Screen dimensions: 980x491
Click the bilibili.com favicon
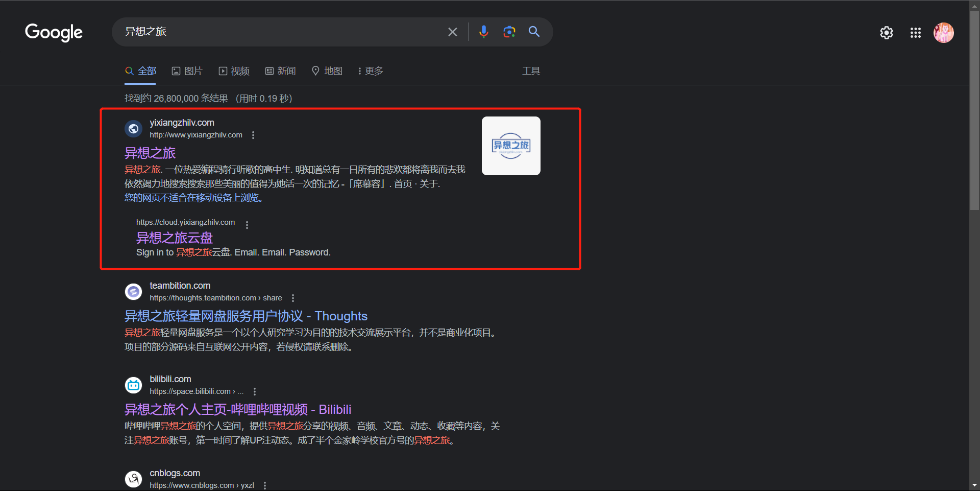134,385
